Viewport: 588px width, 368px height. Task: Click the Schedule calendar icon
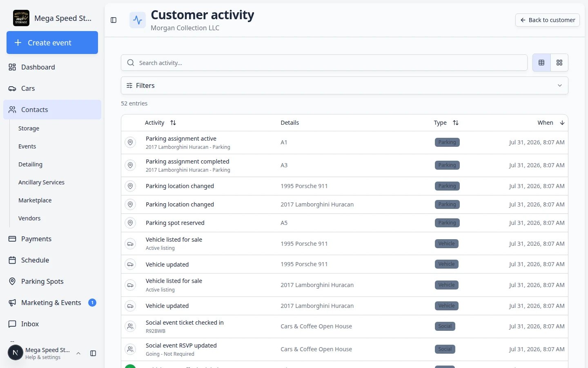tap(12, 260)
